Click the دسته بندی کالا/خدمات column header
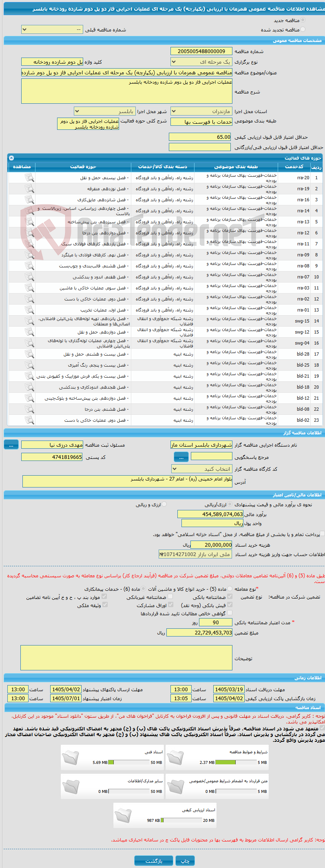 pyautogui.click(x=163, y=167)
